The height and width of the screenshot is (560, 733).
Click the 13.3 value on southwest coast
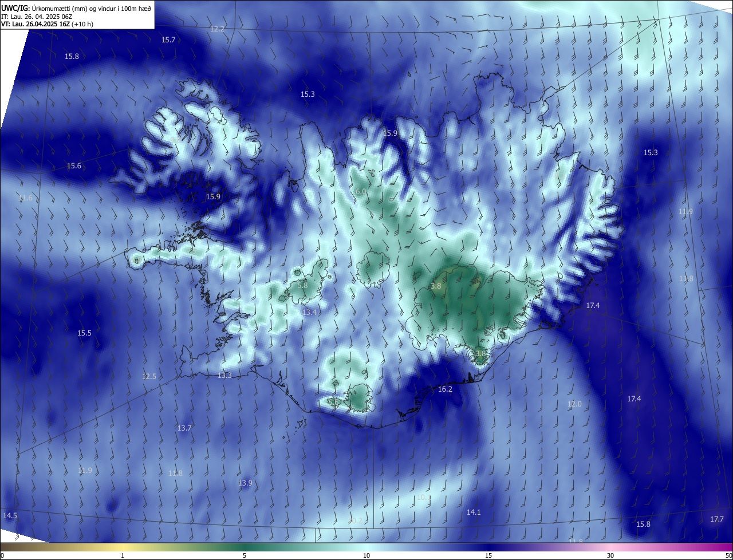[x=224, y=375]
